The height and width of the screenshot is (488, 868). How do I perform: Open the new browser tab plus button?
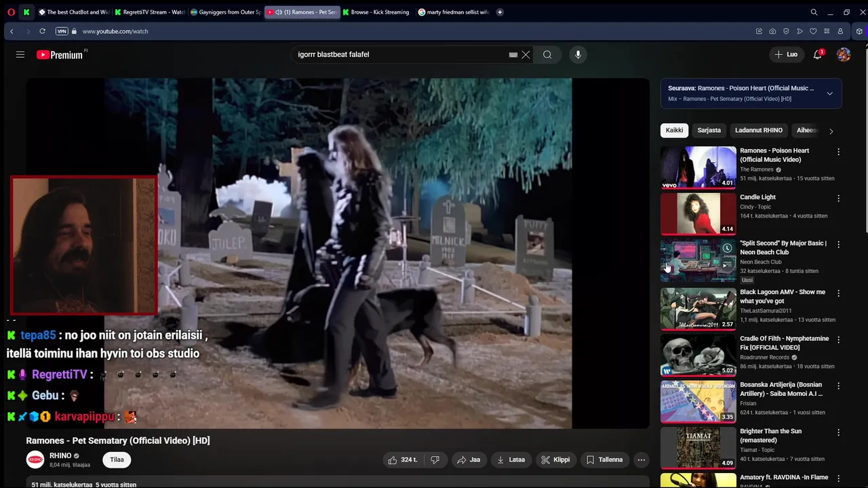[x=500, y=12]
